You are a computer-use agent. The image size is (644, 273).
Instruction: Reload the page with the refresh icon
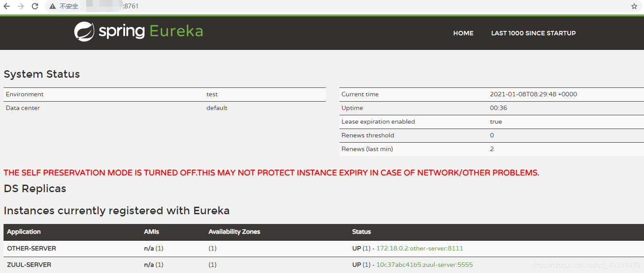35,6
